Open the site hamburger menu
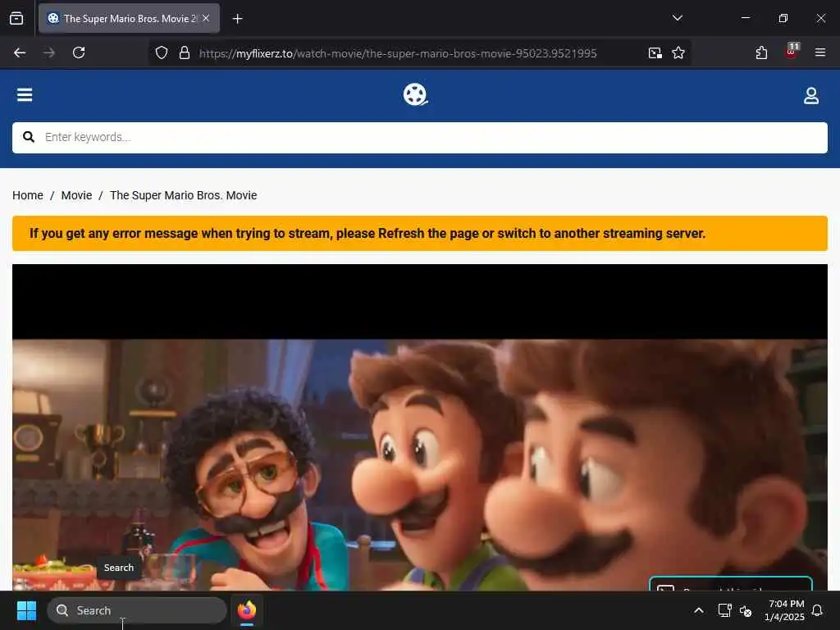Viewport: 840px width, 630px height. point(25,95)
